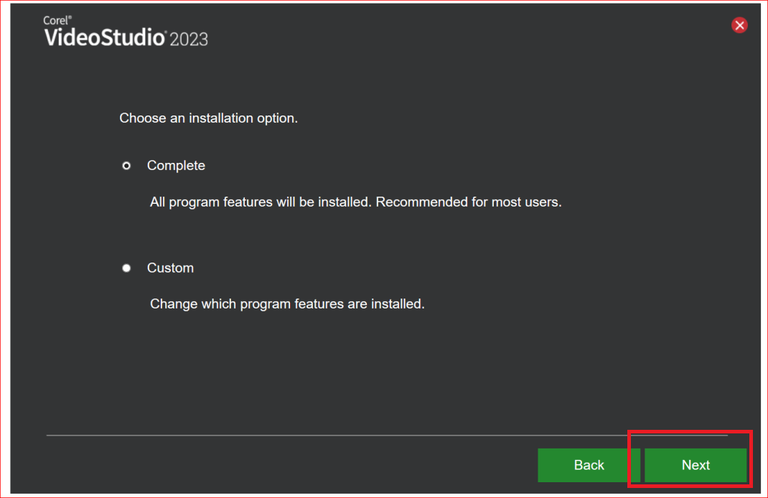This screenshot has width=768, height=498.
Task: Click "Change which program features are installed." text
Action: [287, 303]
